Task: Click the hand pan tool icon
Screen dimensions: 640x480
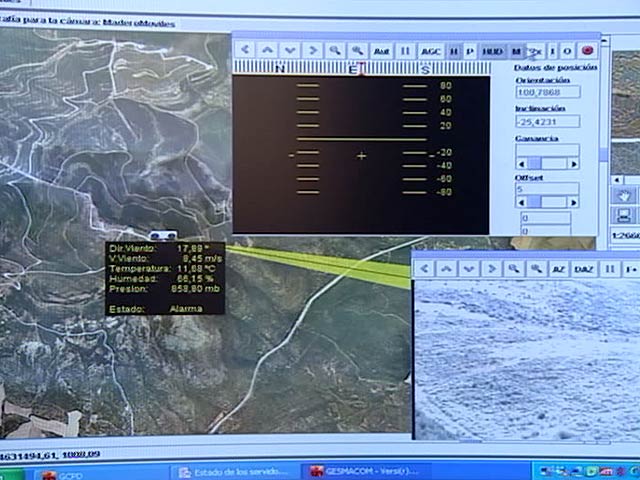Action: click(x=623, y=195)
